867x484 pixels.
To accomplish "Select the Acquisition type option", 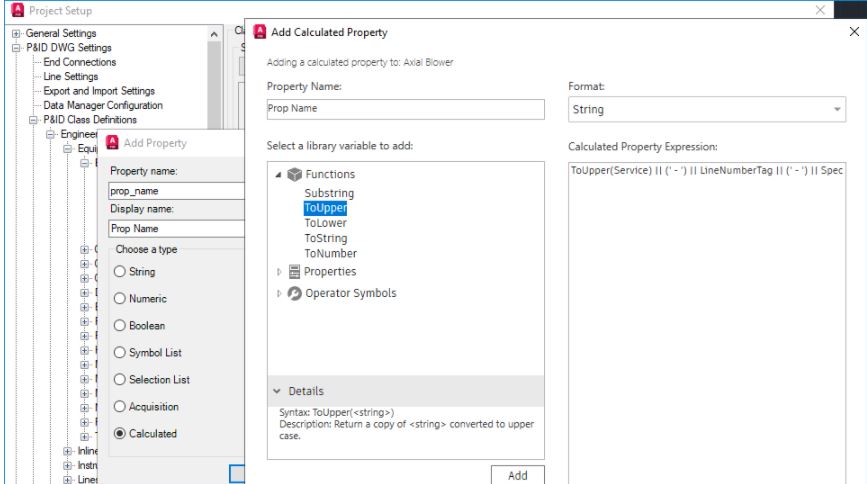I will (x=119, y=407).
